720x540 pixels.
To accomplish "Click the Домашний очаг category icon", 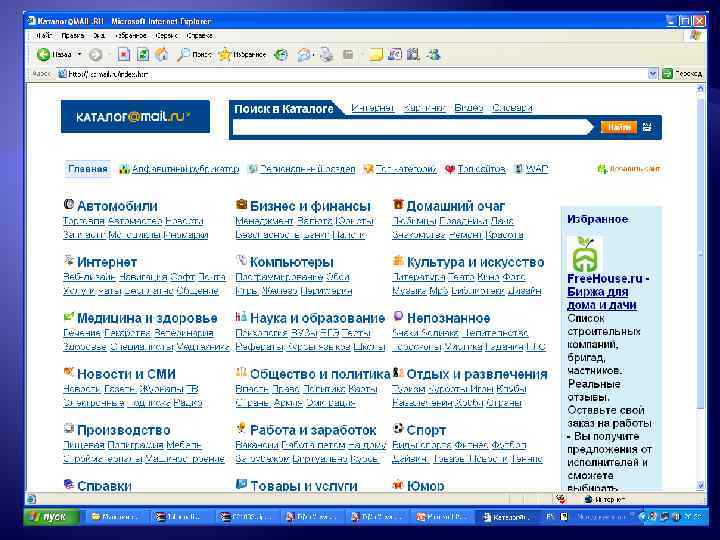I will 398,204.
